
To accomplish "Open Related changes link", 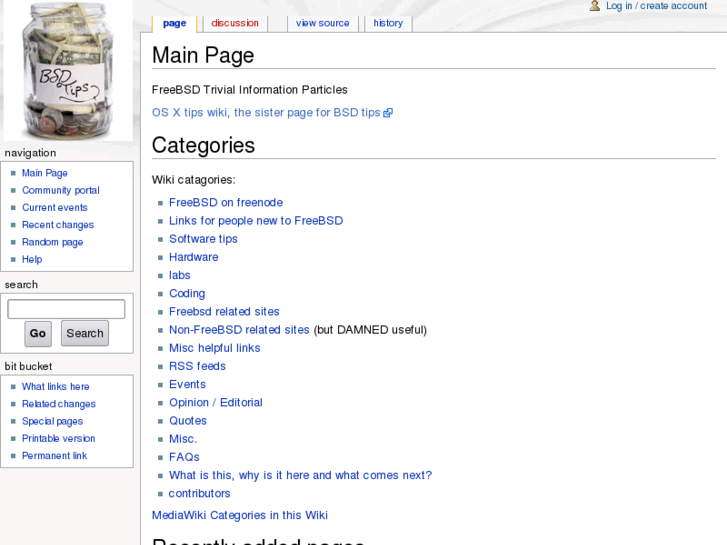I will point(59,404).
